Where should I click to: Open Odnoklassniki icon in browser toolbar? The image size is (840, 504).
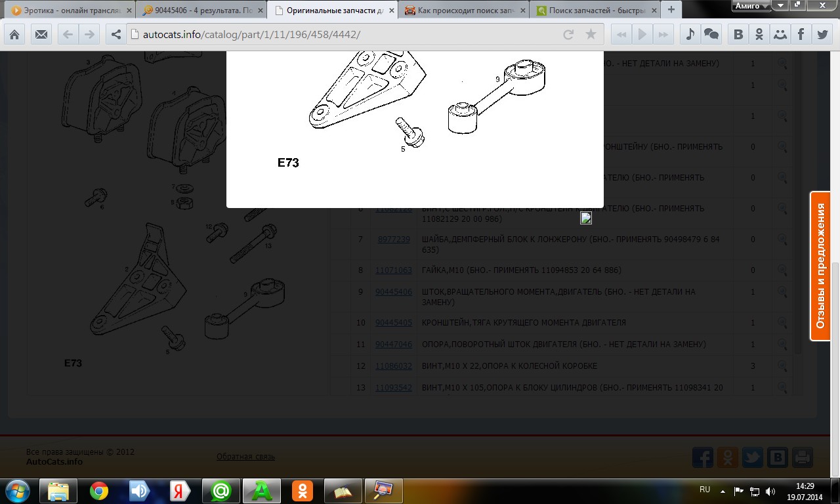(759, 35)
